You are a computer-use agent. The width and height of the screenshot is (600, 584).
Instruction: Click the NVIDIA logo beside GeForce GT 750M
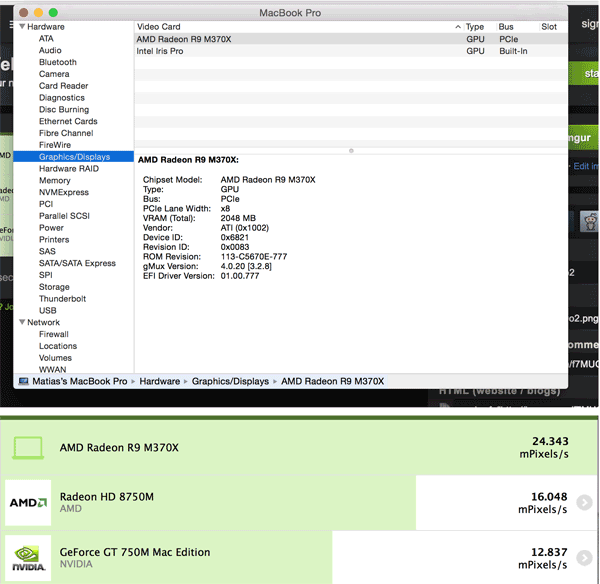pyautogui.click(x=28, y=558)
